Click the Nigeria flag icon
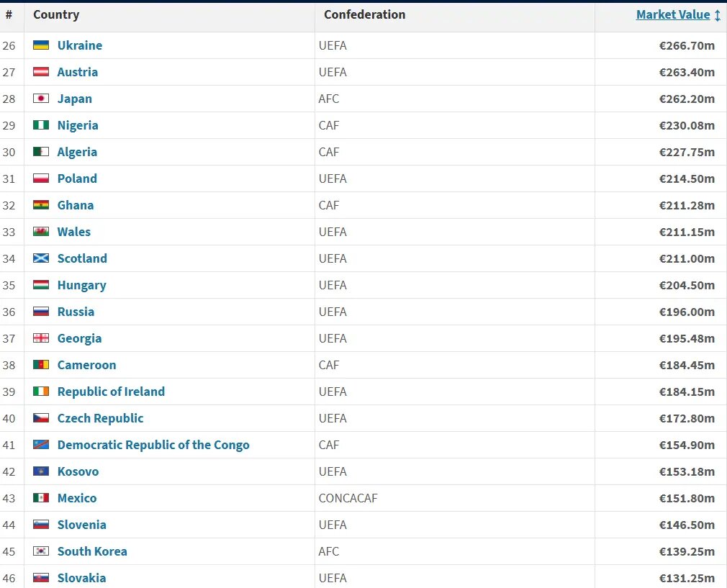 coord(41,125)
